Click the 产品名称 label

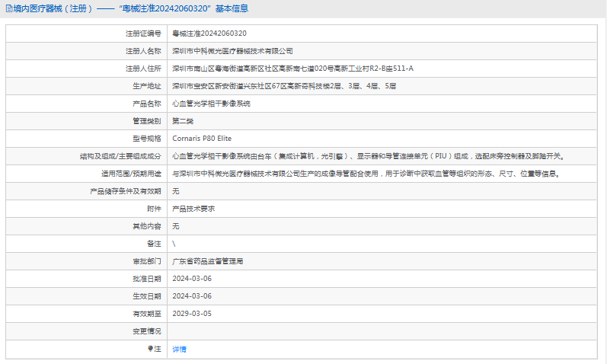click(147, 104)
